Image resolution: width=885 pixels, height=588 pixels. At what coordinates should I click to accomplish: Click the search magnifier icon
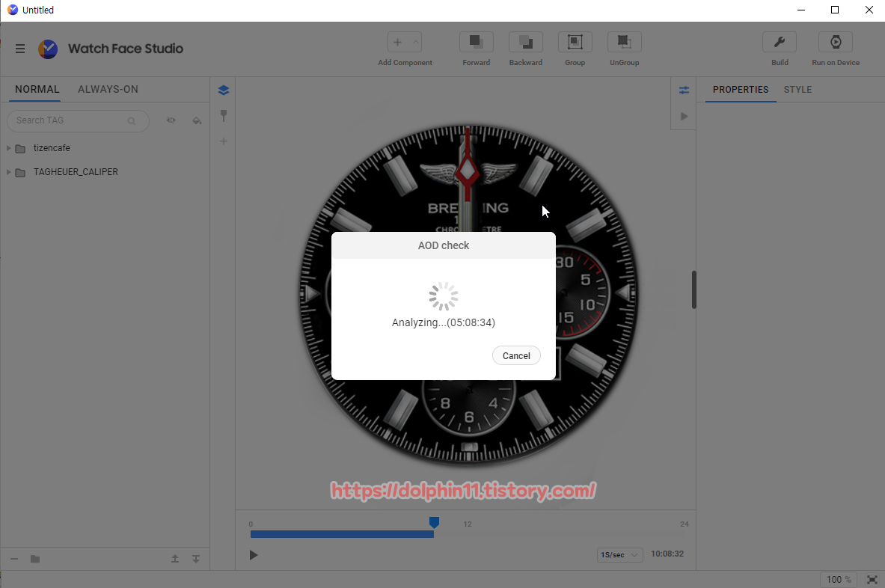132,120
